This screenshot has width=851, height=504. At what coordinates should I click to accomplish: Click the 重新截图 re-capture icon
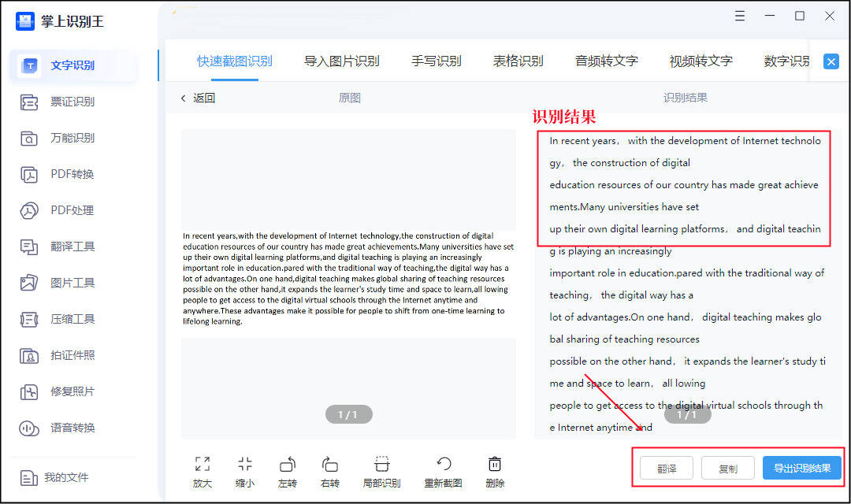(444, 464)
